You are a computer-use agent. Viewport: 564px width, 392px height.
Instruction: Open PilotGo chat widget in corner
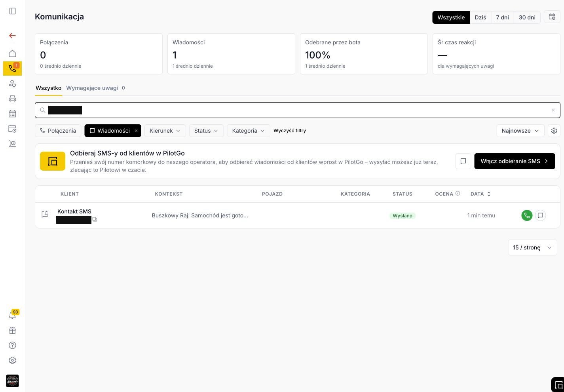coord(558,384)
